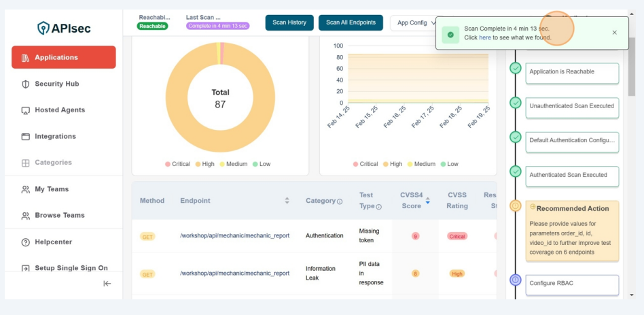Follow the 'here' link in the scan notification
This screenshot has height=315, width=644.
pos(485,38)
